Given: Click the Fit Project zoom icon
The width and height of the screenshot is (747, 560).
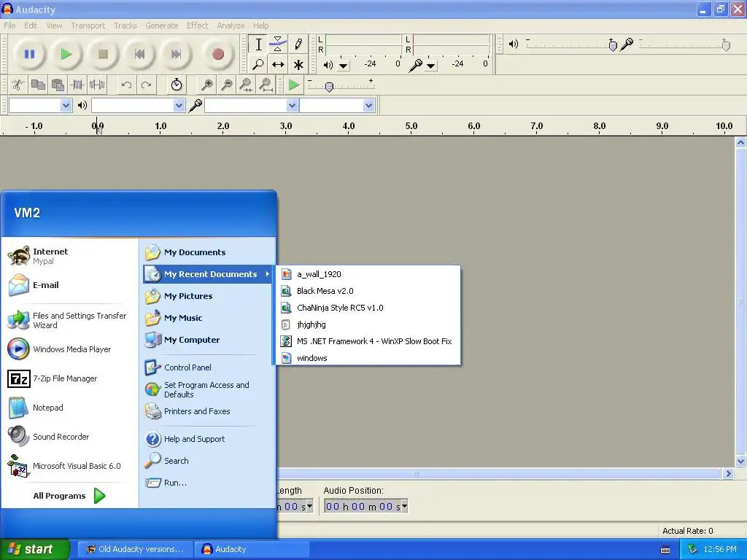Looking at the screenshot, I should 266,85.
